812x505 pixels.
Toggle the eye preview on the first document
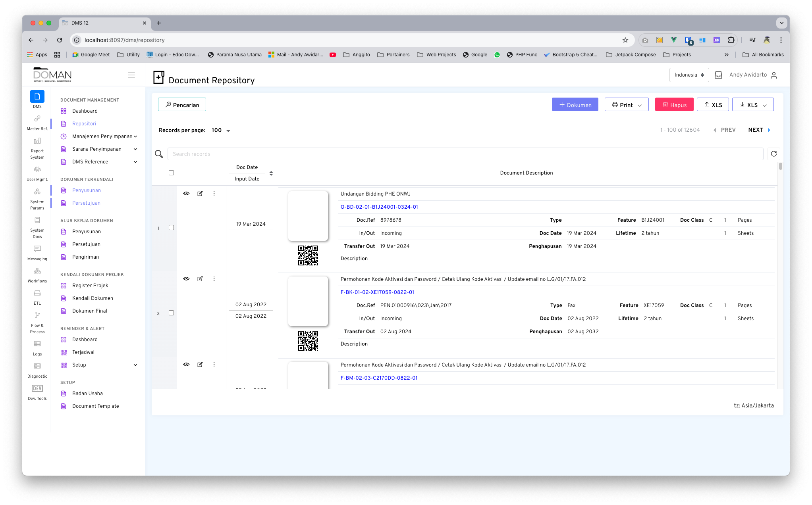(x=186, y=194)
